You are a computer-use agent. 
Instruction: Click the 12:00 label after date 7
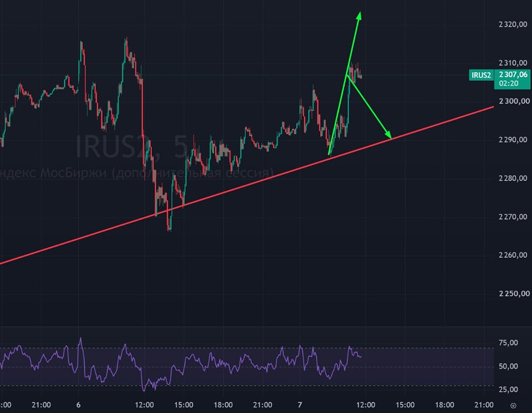coord(365,405)
